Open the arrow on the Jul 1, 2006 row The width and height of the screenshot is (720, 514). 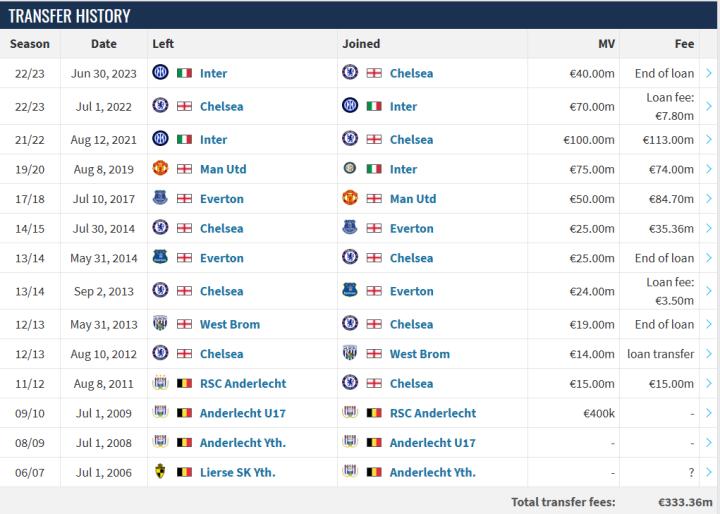708,472
